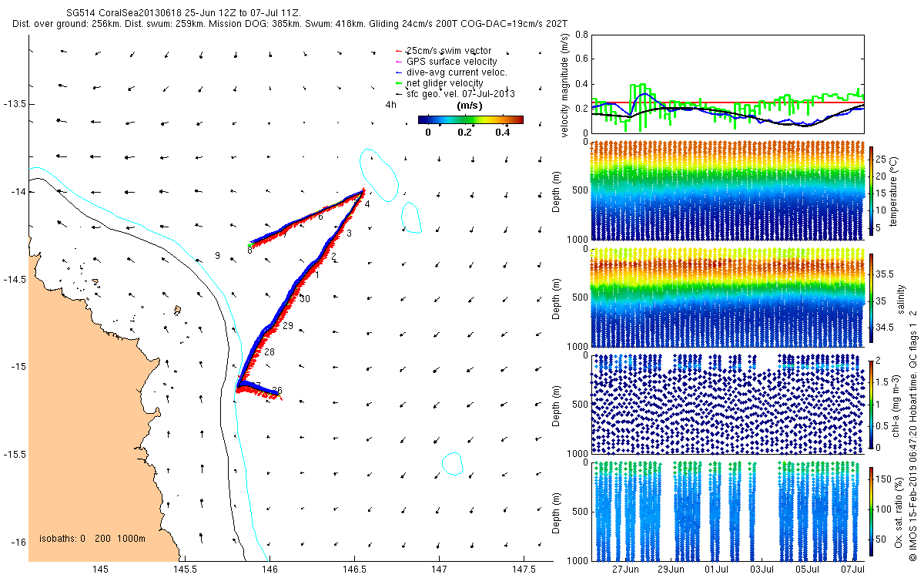Click the magenta GPS surface velocity legend marker
924x578 pixels.
399,62
